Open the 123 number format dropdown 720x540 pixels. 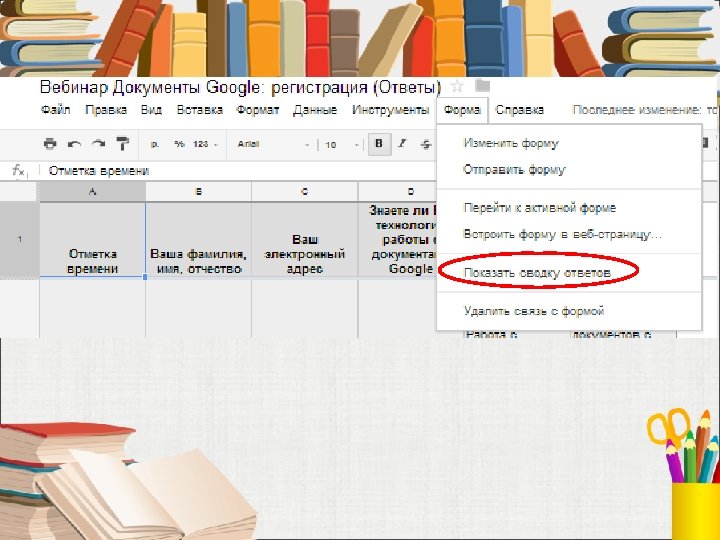tap(205, 144)
